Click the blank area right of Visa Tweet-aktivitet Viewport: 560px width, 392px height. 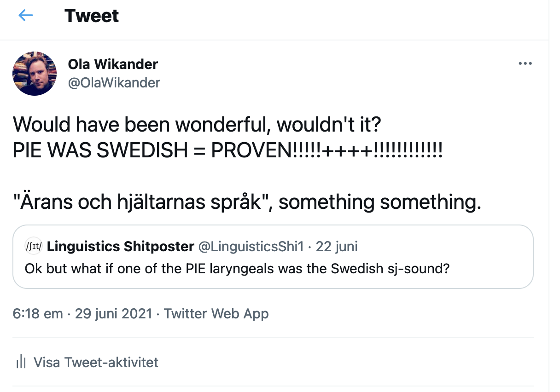[345, 362]
